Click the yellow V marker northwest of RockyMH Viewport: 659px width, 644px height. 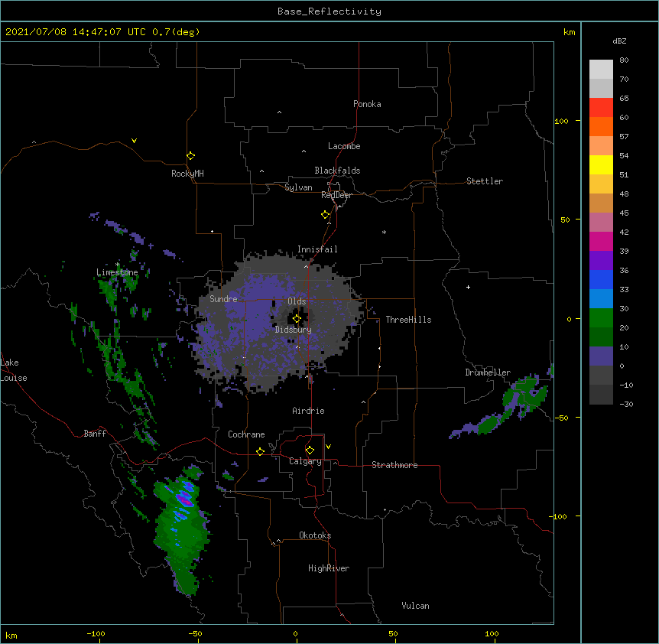[134, 141]
